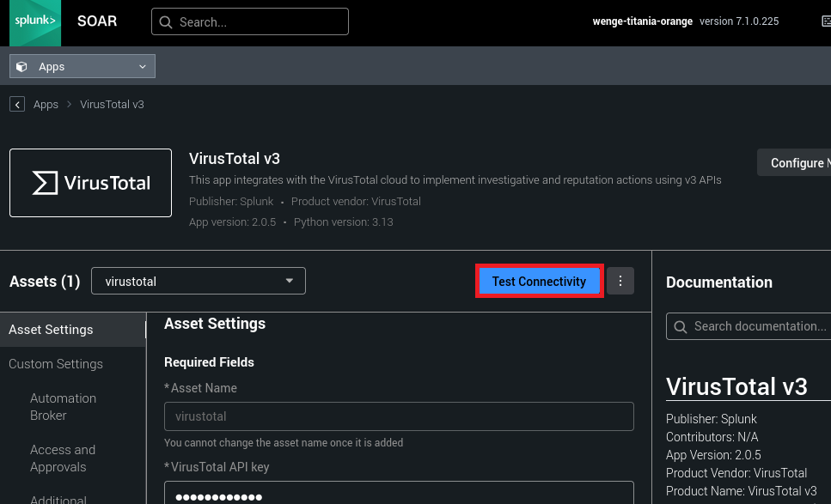Image resolution: width=831 pixels, height=504 pixels.
Task: Click the Apps breadcrumb link
Action: tap(46, 105)
